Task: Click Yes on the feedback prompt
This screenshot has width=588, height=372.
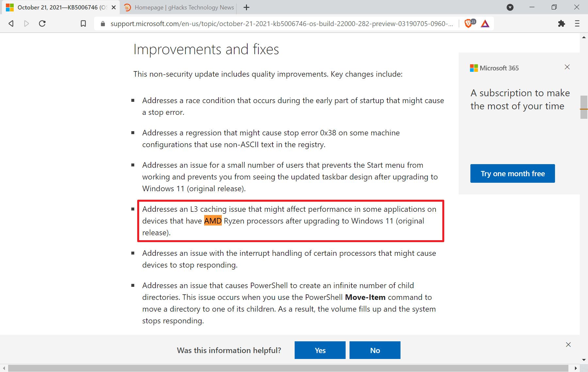Action: [320, 350]
